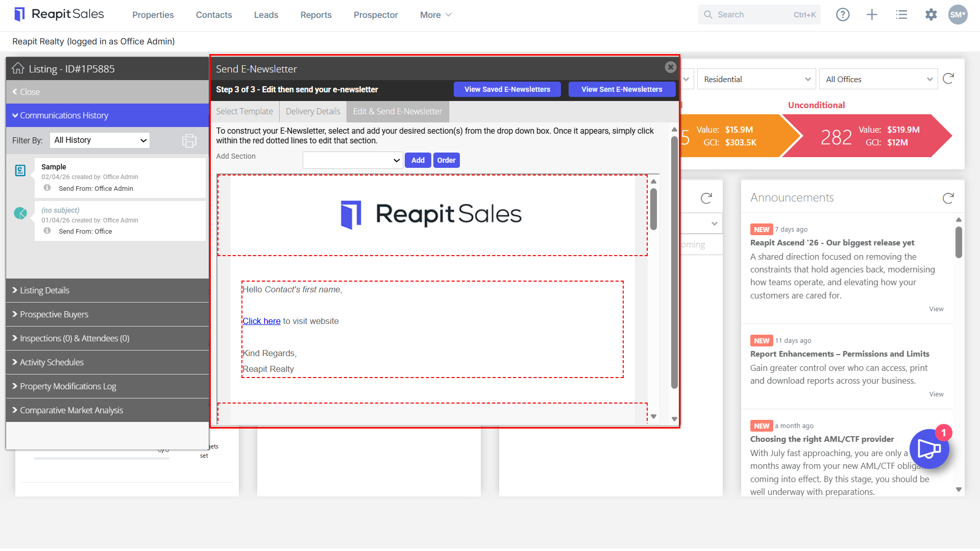
Task: Click the 'Click here' website link
Action: [261, 321]
